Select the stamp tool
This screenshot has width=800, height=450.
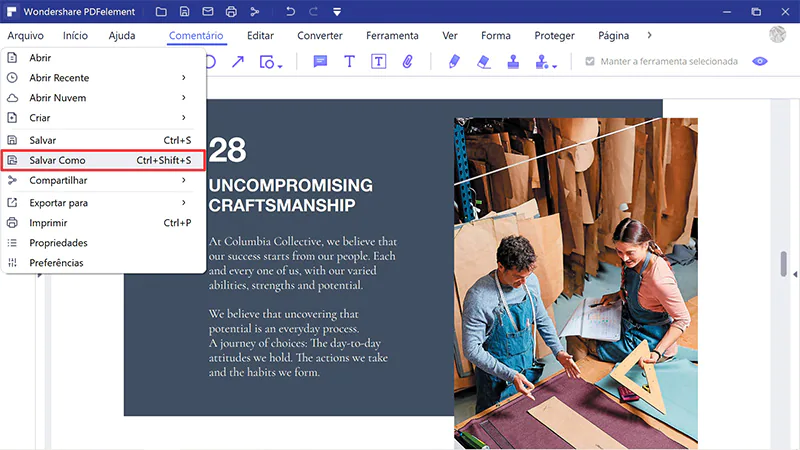pos(513,62)
